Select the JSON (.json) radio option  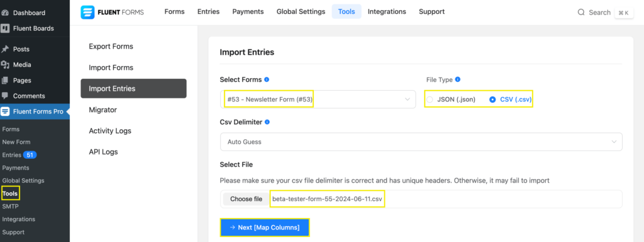[430, 100]
